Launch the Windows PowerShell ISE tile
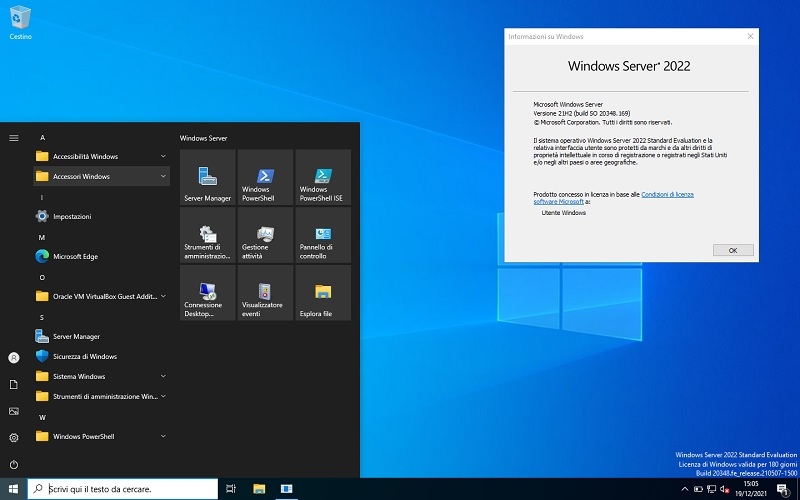Screen dimensions: 800x500 point(323,177)
